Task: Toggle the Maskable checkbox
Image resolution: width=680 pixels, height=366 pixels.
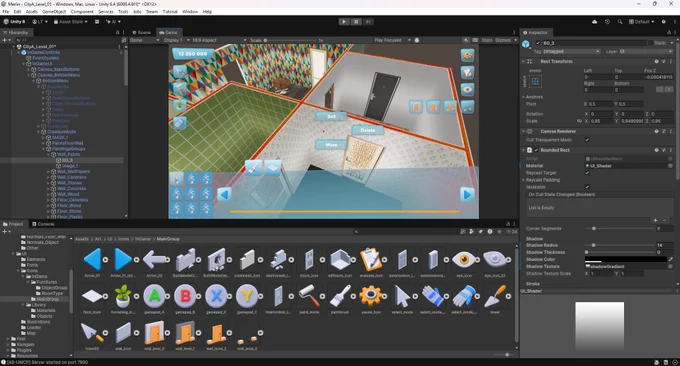Action: coord(587,187)
